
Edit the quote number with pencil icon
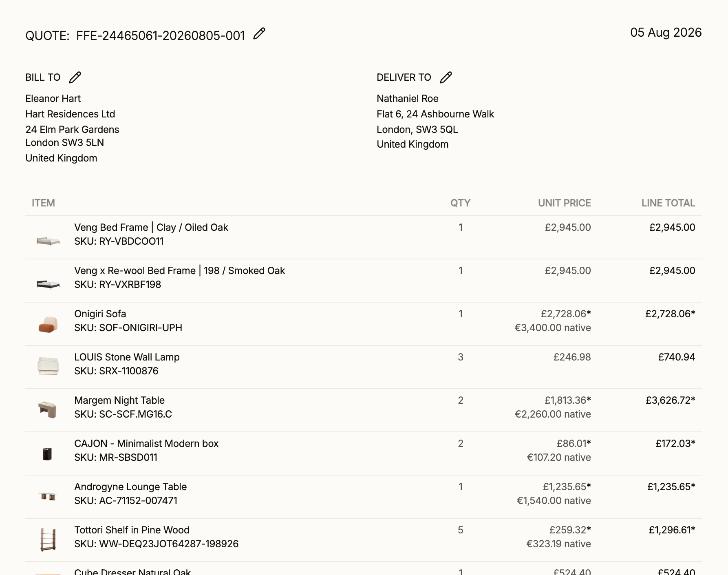pyautogui.click(x=259, y=33)
